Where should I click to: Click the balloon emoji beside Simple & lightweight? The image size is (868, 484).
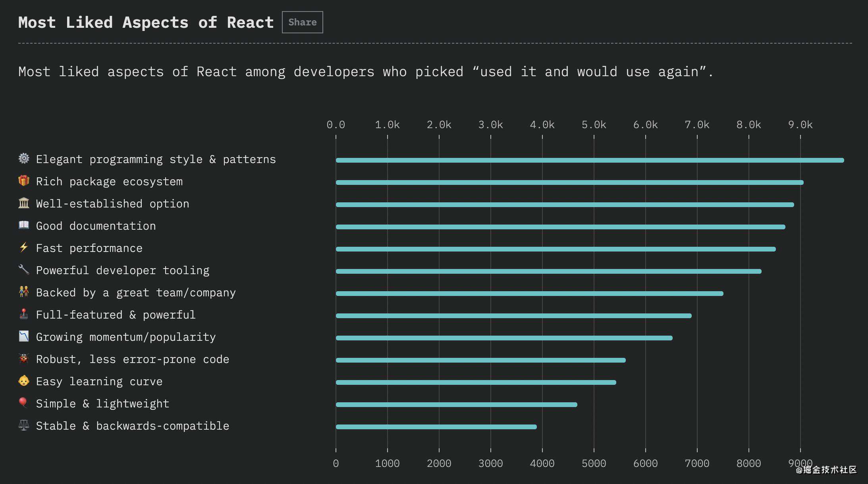[x=24, y=403]
